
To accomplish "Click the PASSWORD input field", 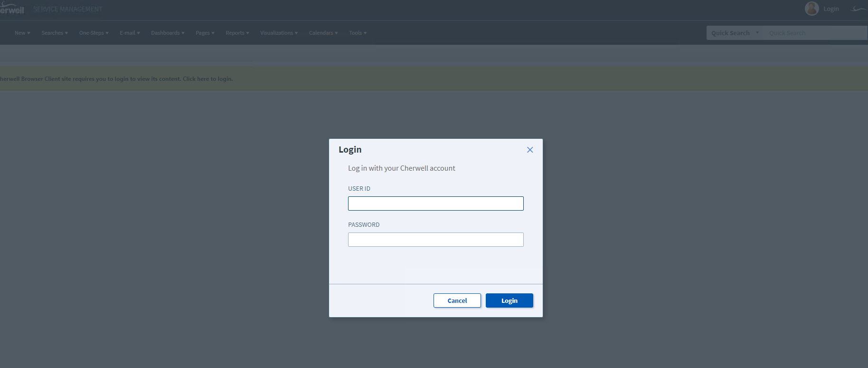I will [435, 240].
